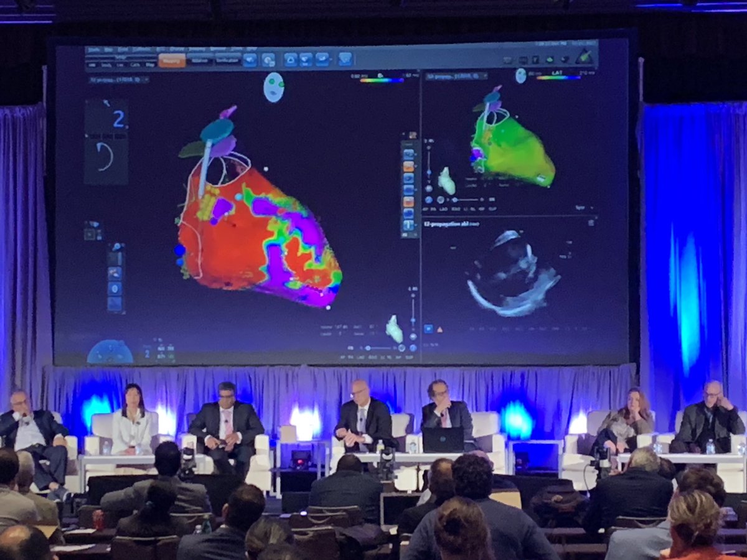747x560 pixels.
Task: Click the right map LAT color scale bar
Action: pyautogui.click(x=559, y=78)
